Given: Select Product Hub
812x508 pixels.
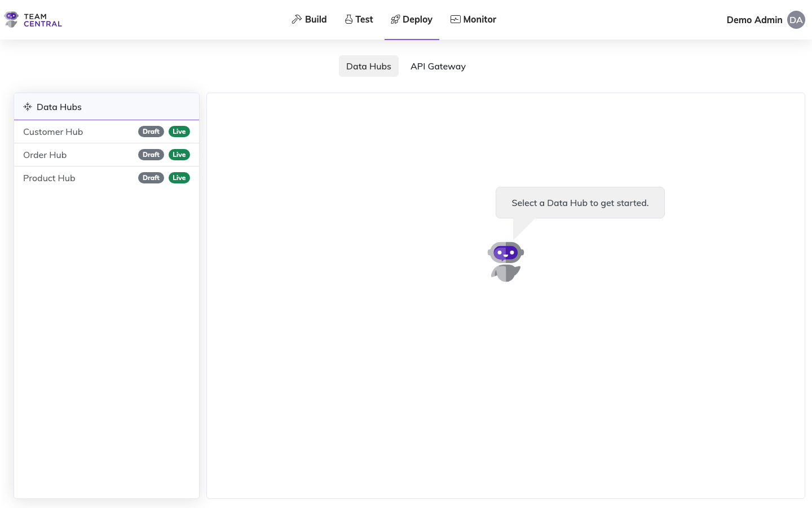Looking at the screenshot, I should (x=49, y=178).
